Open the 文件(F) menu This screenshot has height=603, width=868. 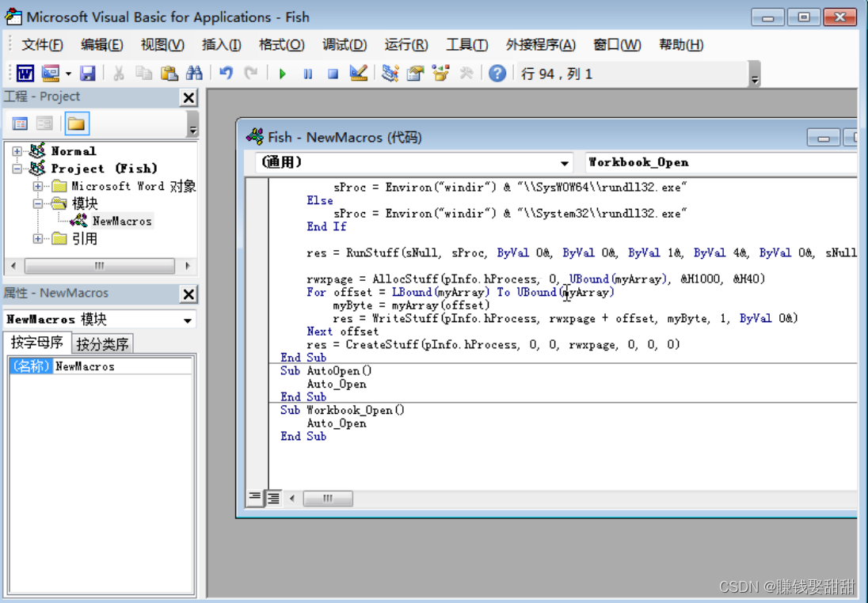coord(42,45)
